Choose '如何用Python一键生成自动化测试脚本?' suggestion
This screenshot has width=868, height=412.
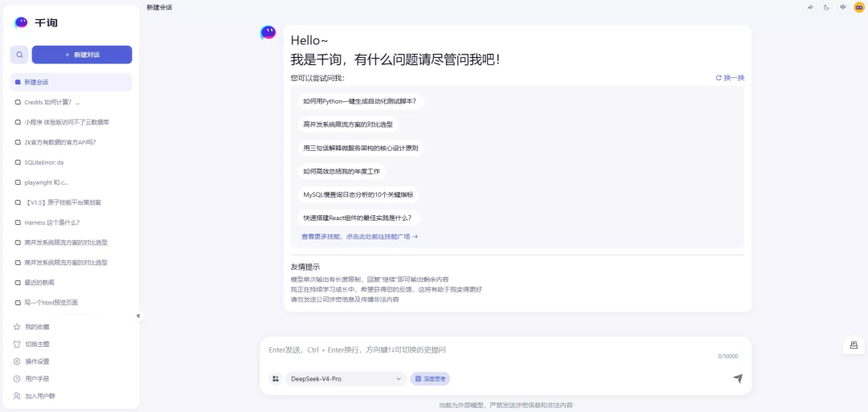[360, 101]
